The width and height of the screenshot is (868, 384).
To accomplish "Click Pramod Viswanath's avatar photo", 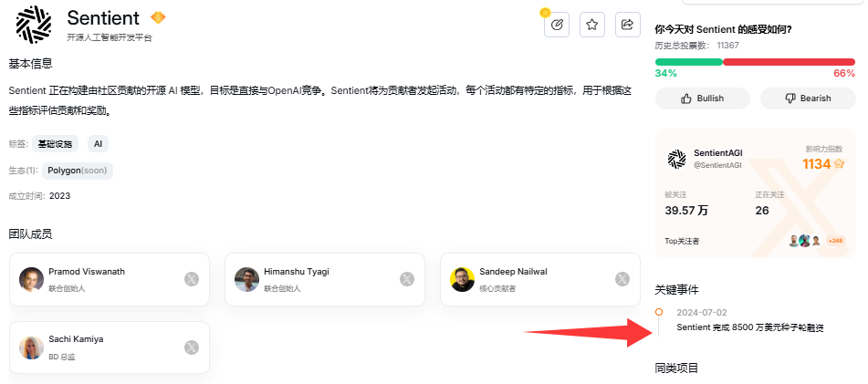I will pos(31,279).
